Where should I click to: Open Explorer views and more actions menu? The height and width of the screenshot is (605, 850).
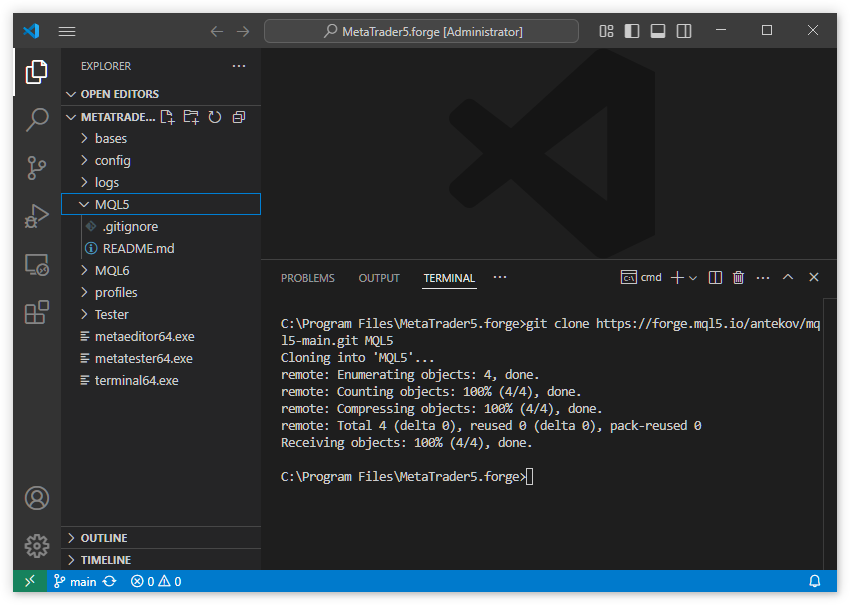pos(239,66)
